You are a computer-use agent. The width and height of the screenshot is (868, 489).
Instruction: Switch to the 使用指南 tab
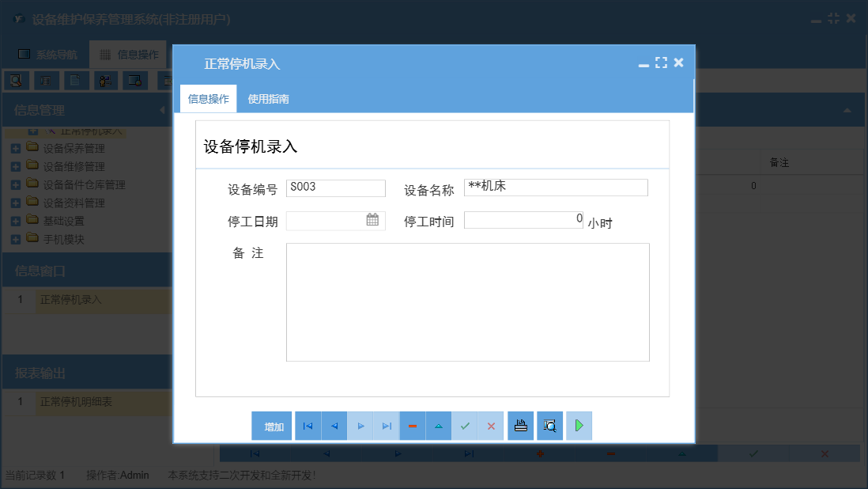[270, 99]
